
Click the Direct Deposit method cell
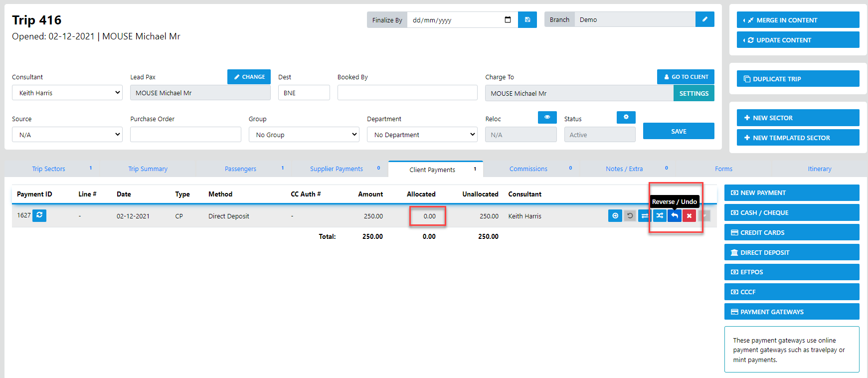(x=229, y=216)
